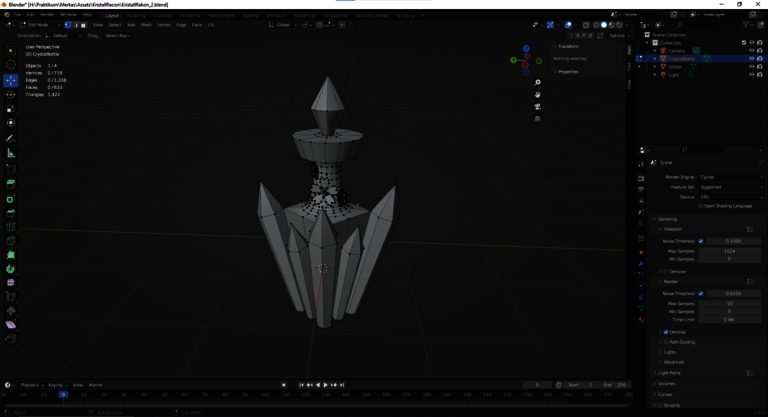Select the Annotate tool
768x417 pixels.
(x=11, y=139)
